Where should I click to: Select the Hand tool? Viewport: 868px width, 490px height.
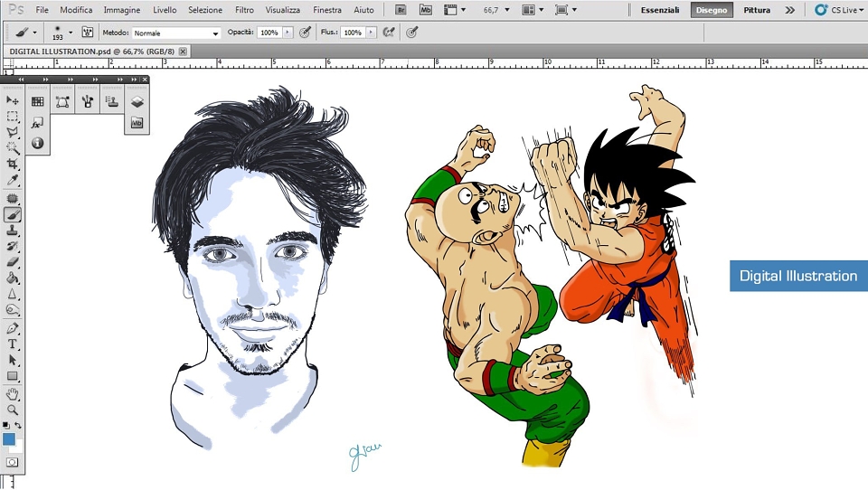point(12,394)
